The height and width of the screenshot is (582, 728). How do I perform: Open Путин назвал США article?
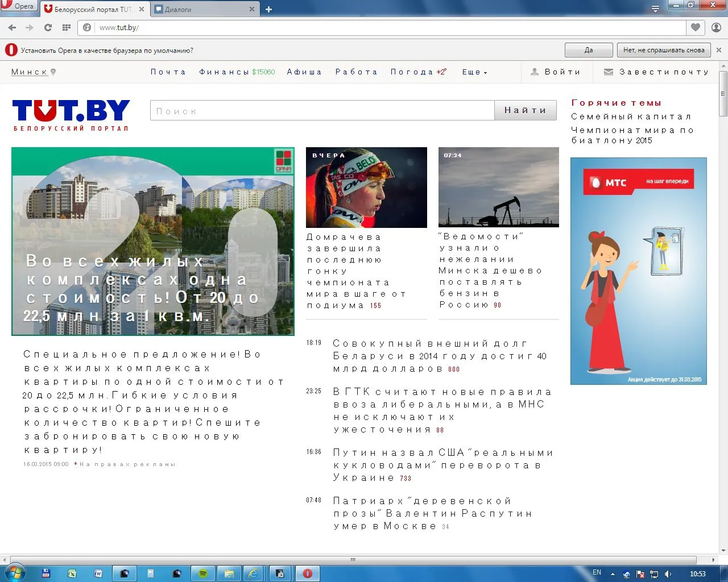[444, 465]
